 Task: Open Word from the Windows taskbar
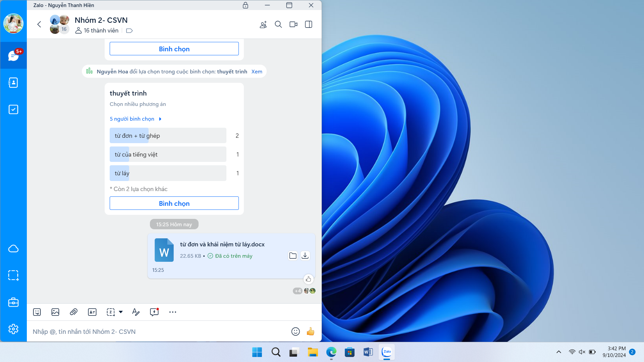368,352
